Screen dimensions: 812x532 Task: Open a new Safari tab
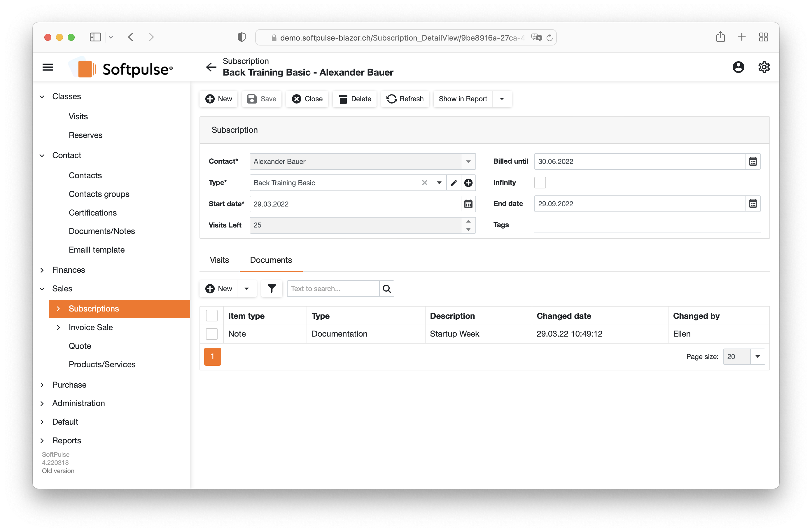coord(742,37)
